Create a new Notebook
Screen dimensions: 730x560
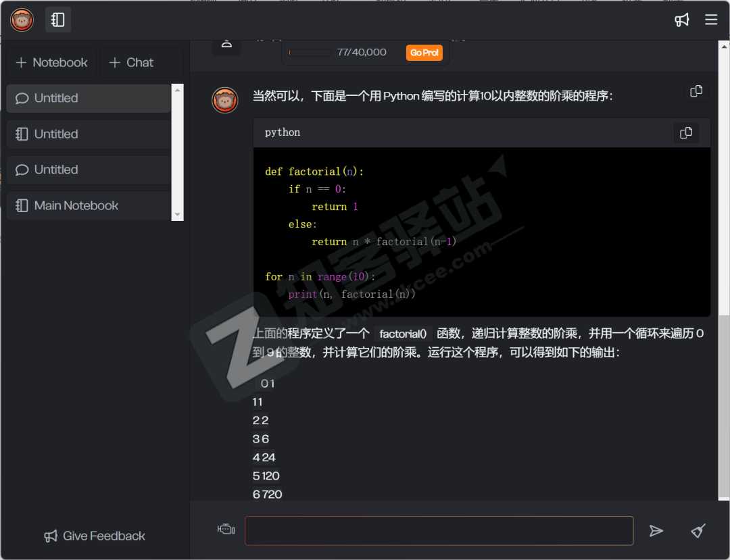click(x=51, y=63)
